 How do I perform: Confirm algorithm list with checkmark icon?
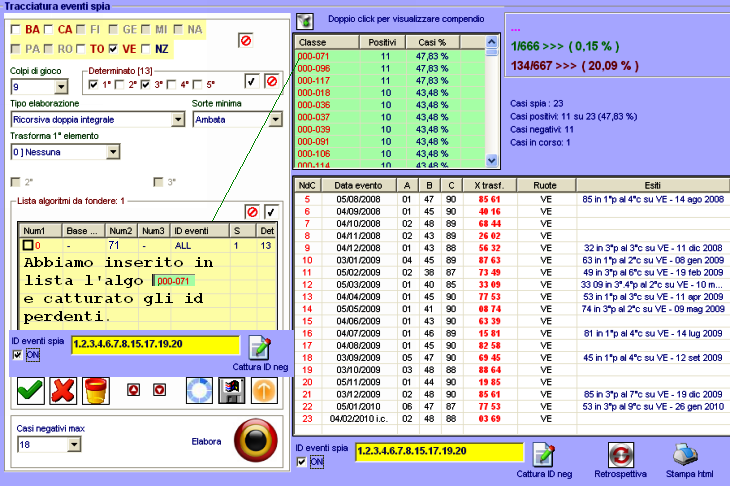coord(271,212)
